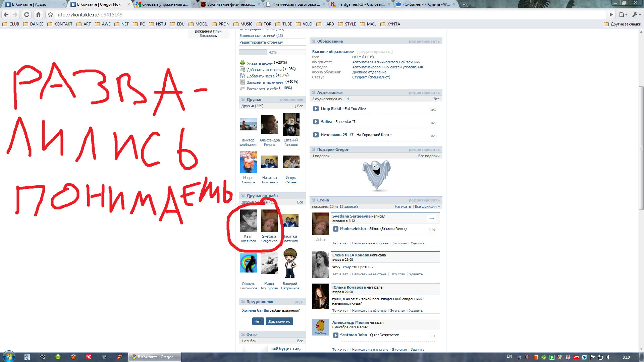Open the MUSIC bookmarks folder

pos(243,24)
